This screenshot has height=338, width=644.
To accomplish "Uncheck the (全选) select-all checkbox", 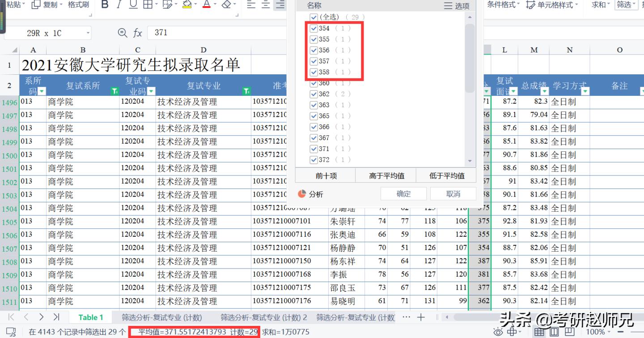I will (314, 17).
